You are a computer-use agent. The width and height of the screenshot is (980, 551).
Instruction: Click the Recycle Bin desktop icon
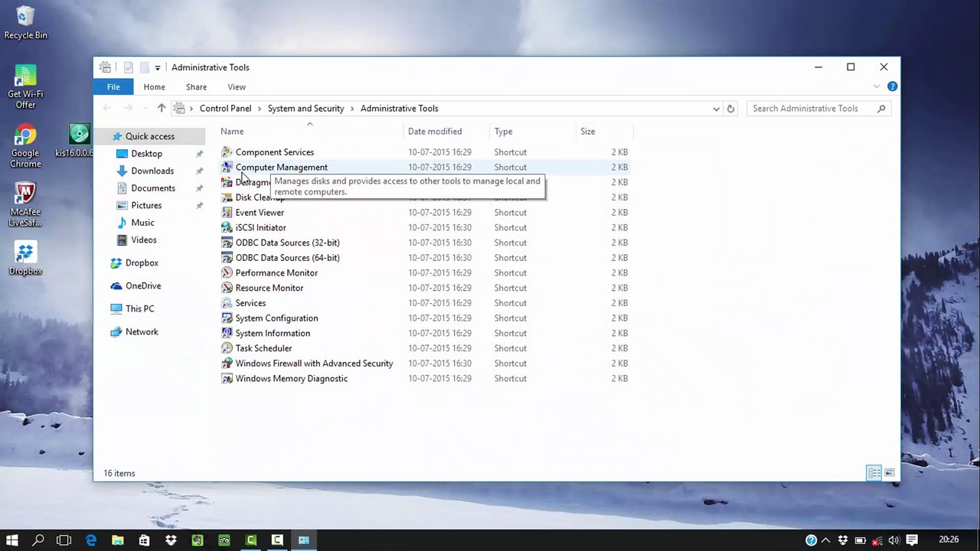25,23
